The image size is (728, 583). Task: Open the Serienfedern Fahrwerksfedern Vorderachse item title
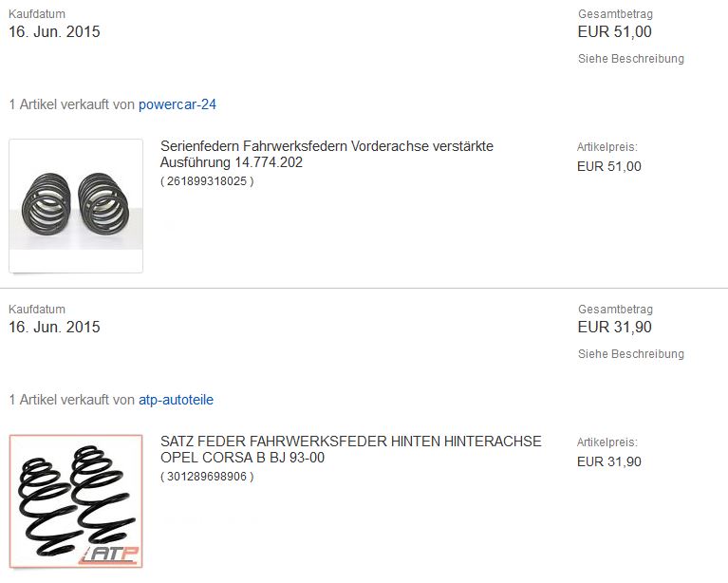point(327,154)
